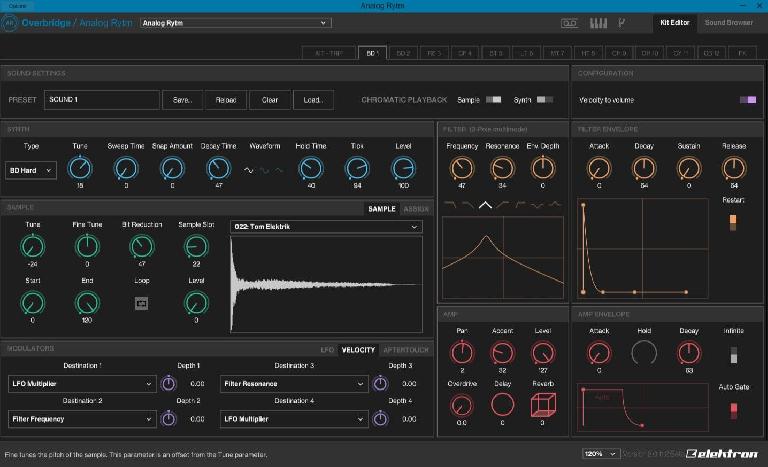Click the sample Fine Tune knob
Viewport: 768px width, 467px height.
(87, 246)
